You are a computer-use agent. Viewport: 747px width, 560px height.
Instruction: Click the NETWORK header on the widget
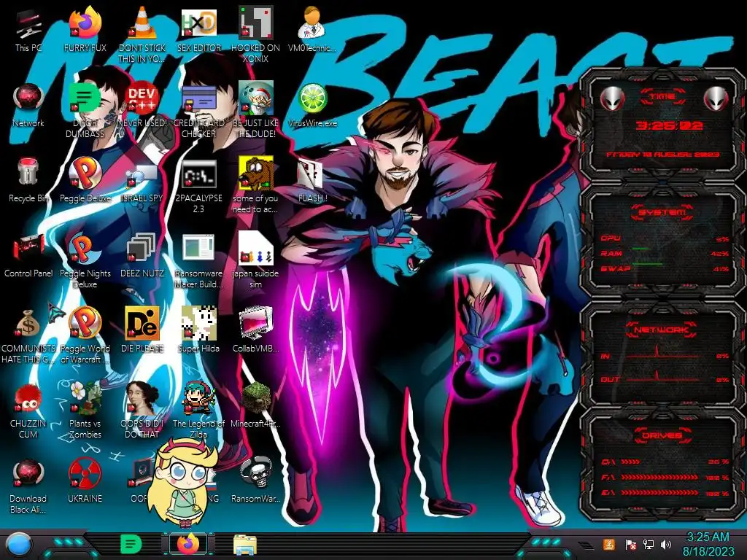pos(661,330)
